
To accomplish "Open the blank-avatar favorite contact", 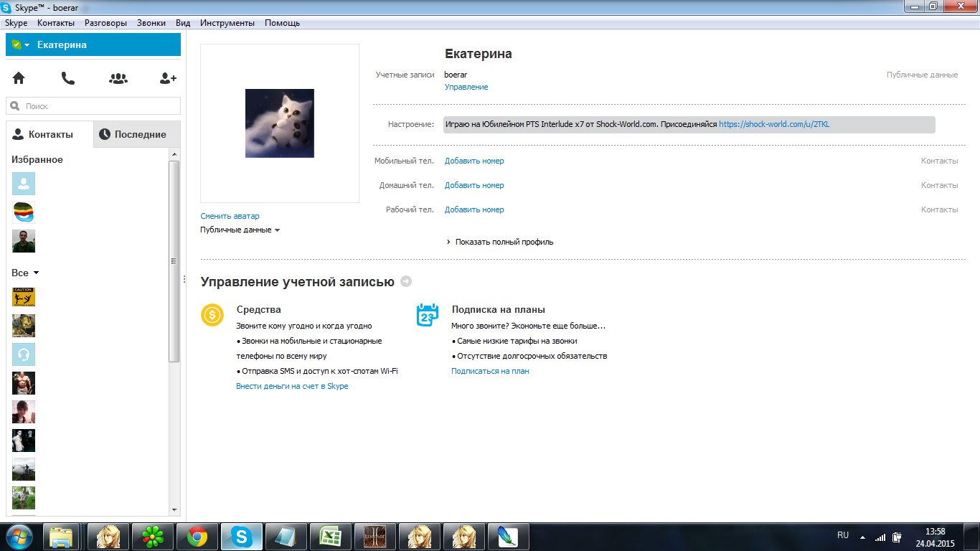I will pos(24,184).
